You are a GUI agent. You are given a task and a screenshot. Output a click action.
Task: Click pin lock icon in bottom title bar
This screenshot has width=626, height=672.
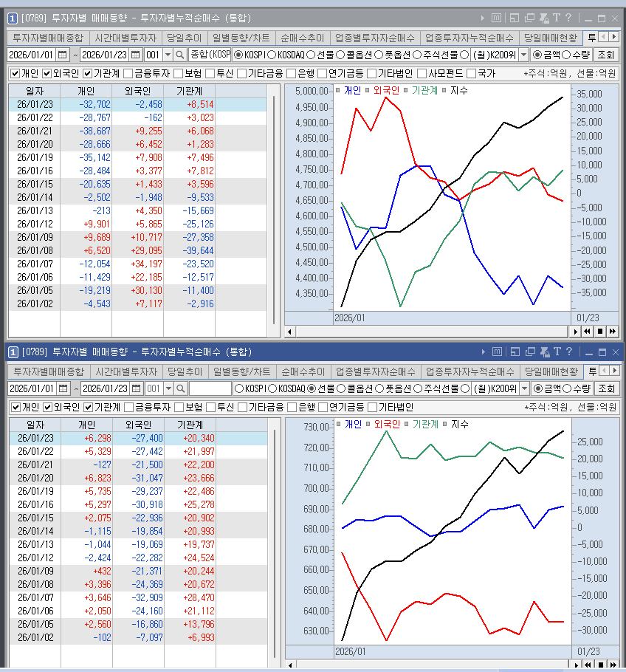point(545,352)
